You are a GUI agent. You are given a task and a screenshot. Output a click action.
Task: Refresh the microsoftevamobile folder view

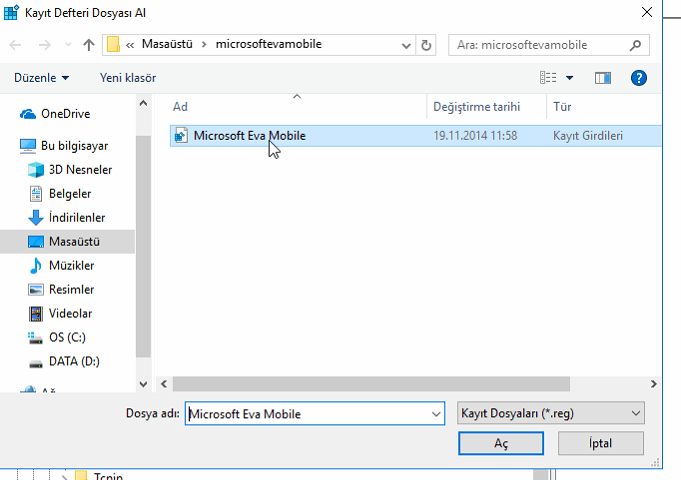426,45
